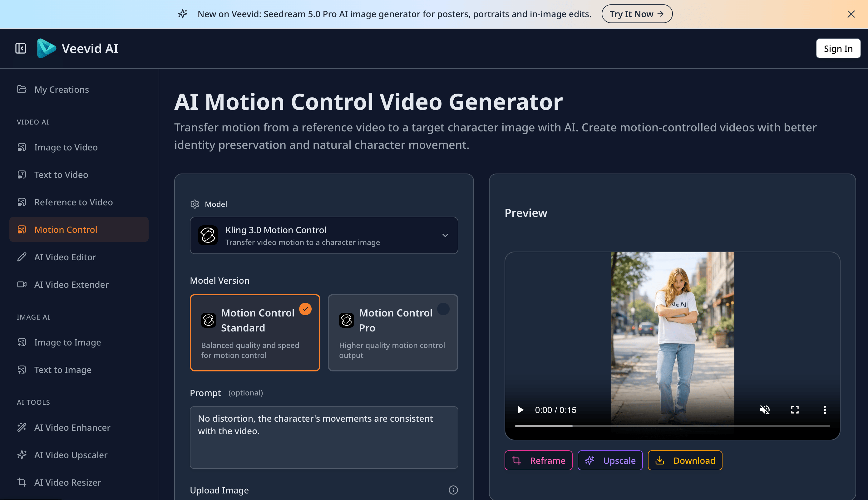Click the Upscale button
This screenshot has width=868, height=500.
pyautogui.click(x=610, y=460)
